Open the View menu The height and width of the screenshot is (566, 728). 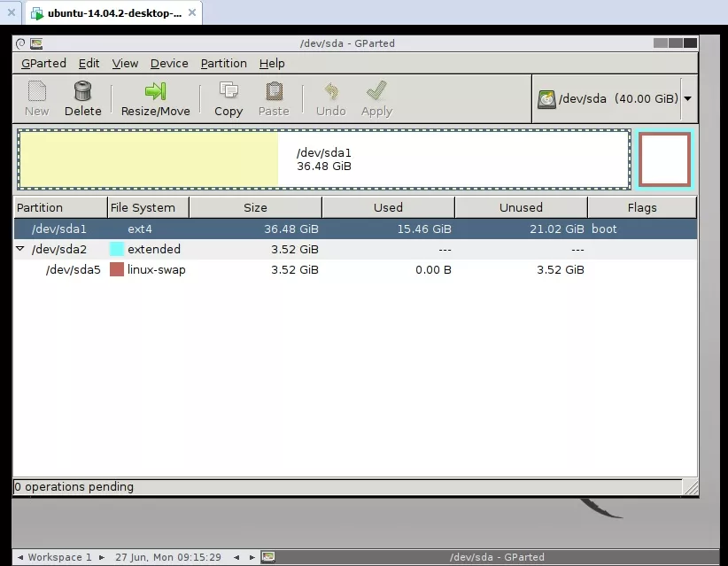[x=125, y=64]
